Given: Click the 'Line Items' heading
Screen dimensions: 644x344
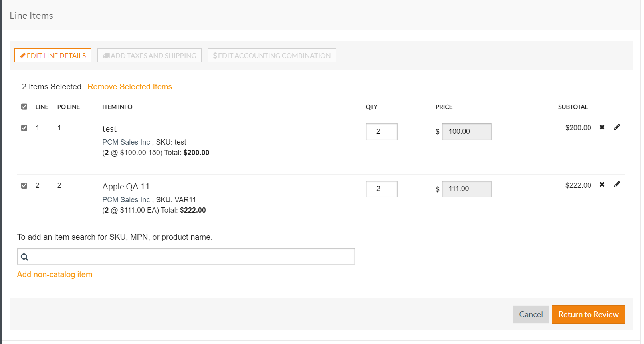Looking at the screenshot, I should coord(31,16).
